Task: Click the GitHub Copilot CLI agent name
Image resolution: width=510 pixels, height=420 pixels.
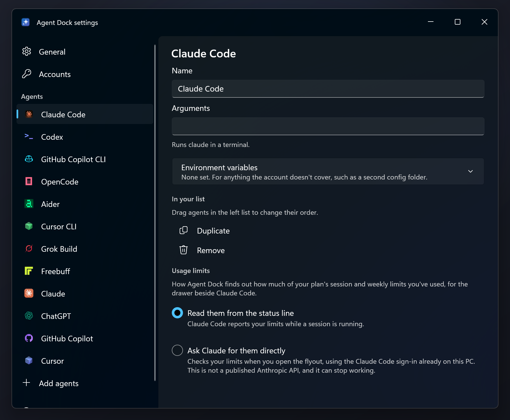Action: [x=73, y=159]
